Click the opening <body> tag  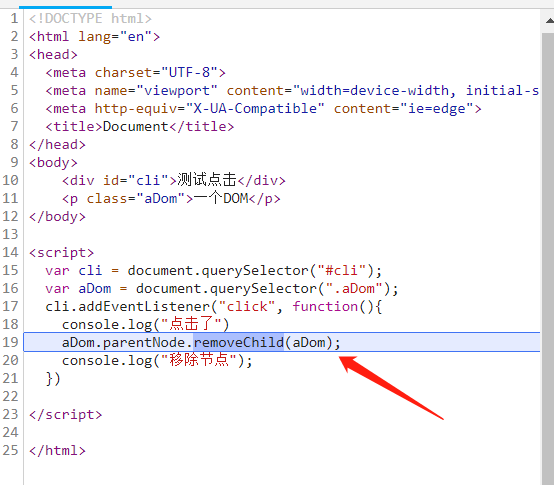[x=53, y=162]
